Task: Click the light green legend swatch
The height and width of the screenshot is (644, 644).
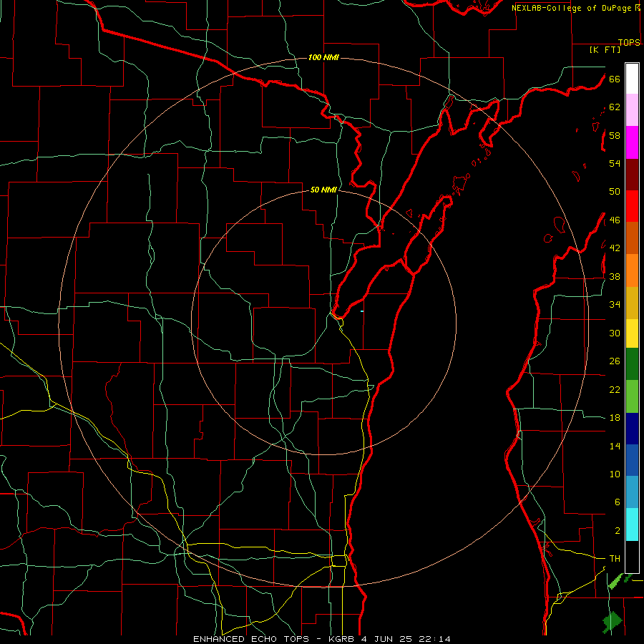Action: tap(632, 396)
